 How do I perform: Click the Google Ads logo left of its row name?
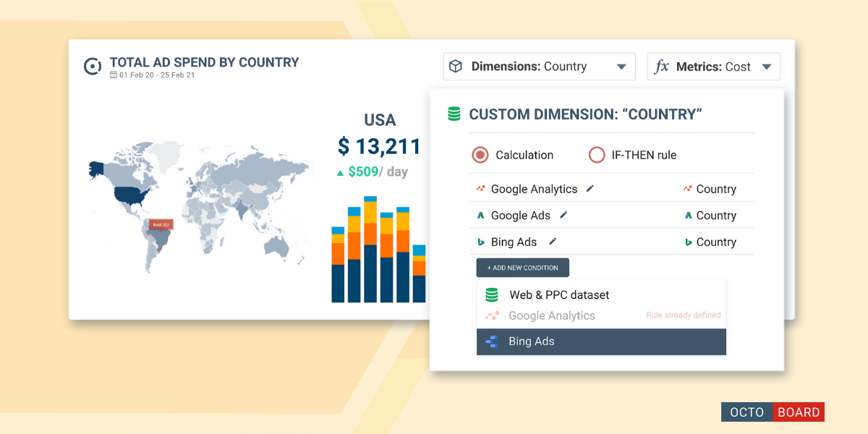pyautogui.click(x=481, y=216)
